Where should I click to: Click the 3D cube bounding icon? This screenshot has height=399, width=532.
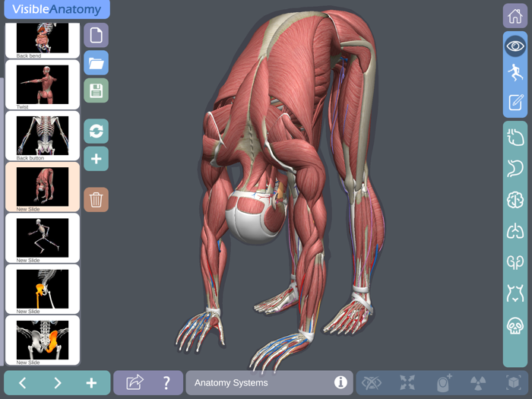click(514, 383)
